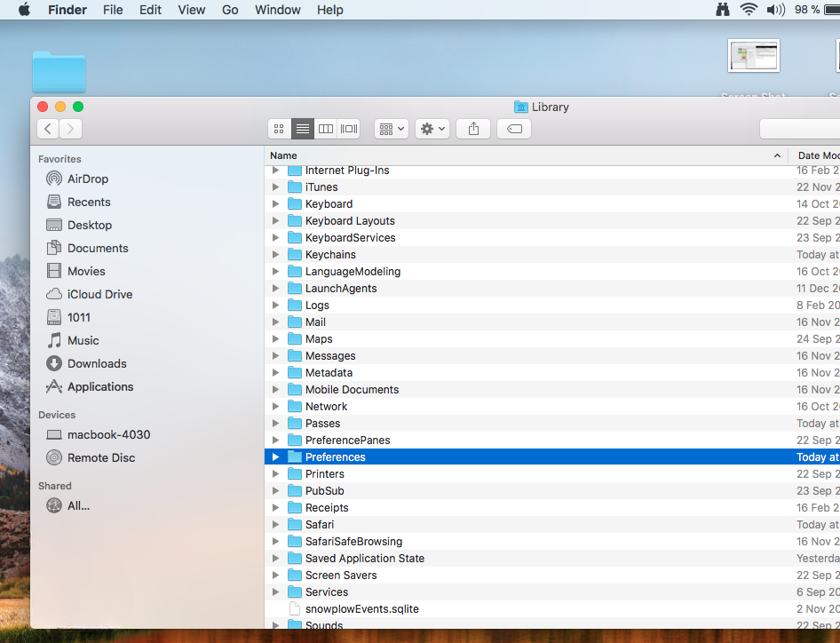Expand the Safari folder triangle
Image resolution: width=840 pixels, height=643 pixels.
[276, 525]
